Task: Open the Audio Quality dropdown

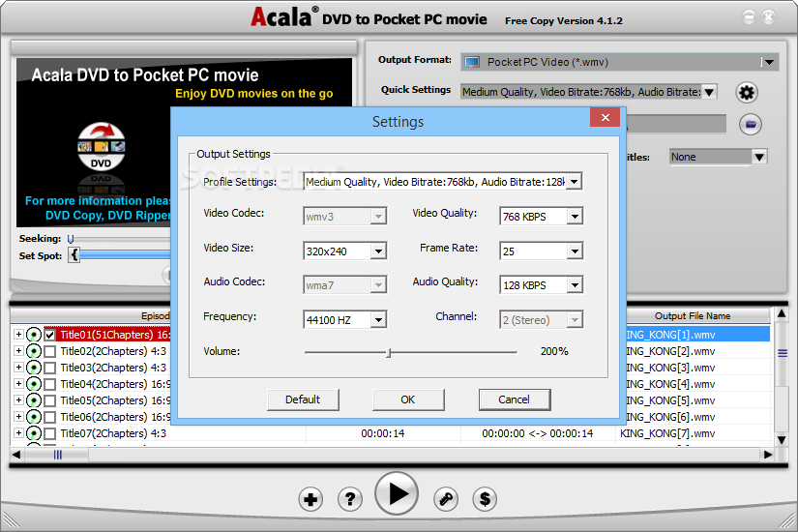Action: 575,285
